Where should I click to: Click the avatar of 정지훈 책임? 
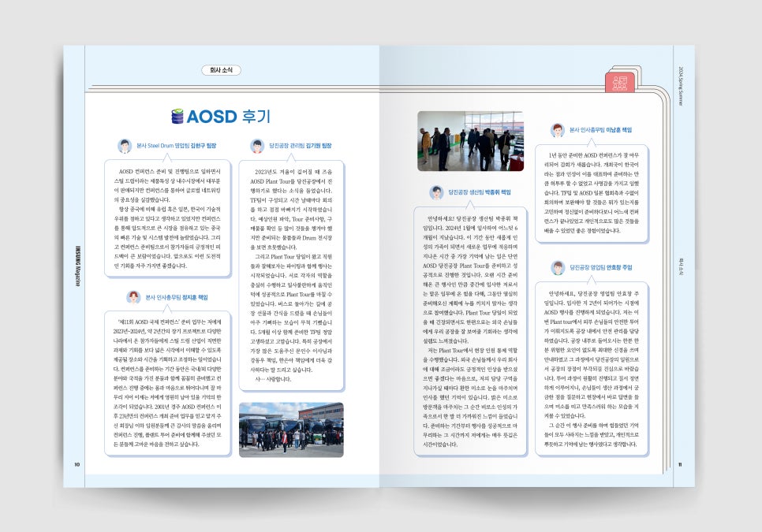coord(133,298)
